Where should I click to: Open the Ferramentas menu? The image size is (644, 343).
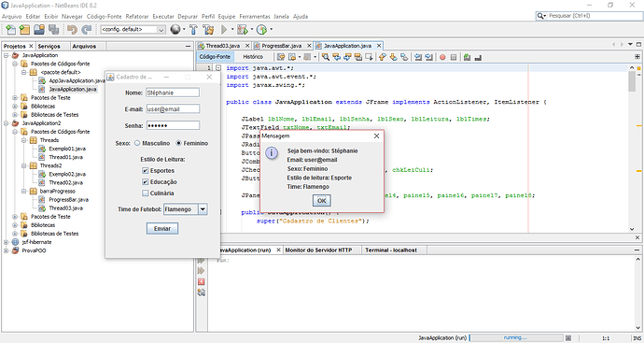tap(255, 17)
